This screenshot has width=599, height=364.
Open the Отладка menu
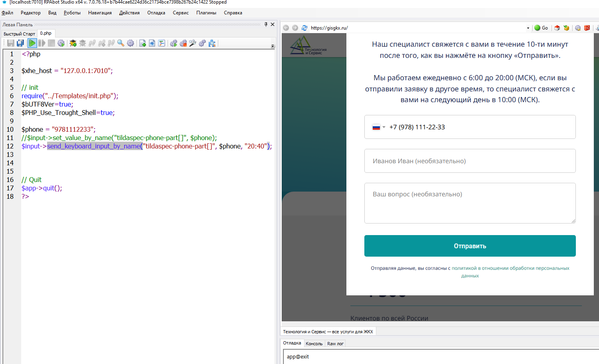[156, 13]
